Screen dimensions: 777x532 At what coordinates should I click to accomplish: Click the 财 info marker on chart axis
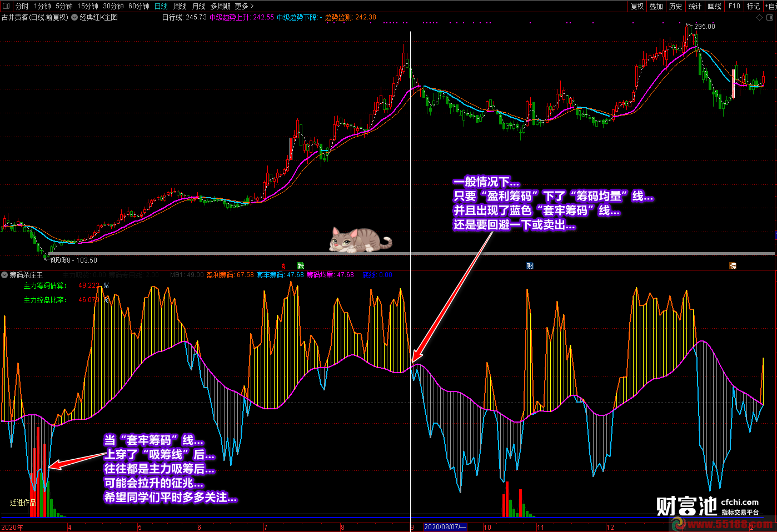530,265
